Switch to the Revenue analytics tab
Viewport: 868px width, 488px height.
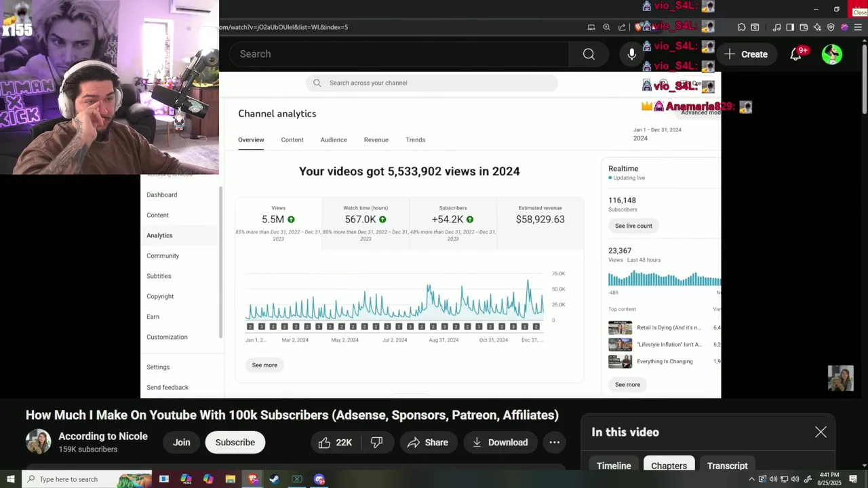tap(376, 140)
